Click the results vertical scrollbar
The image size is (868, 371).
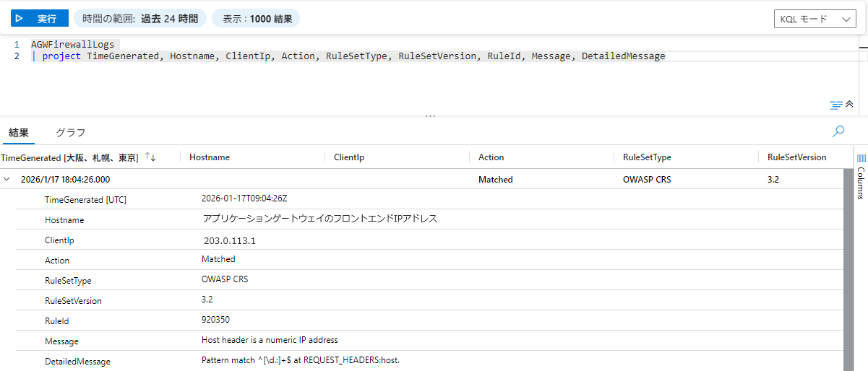[x=848, y=274]
